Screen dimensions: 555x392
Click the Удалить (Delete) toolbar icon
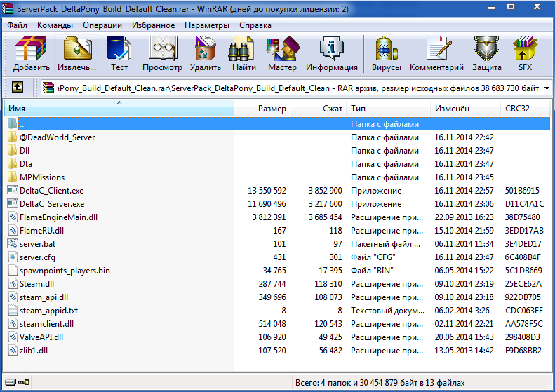pyautogui.click(x=205, y=55)
